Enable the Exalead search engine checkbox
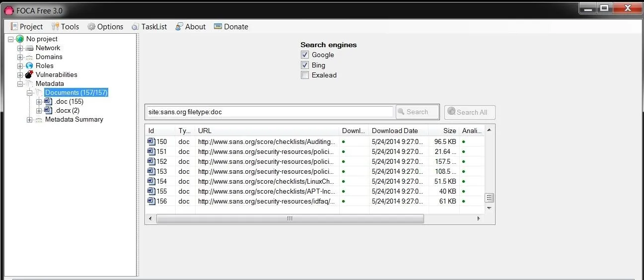This screenshot has width=644, height=280. pyautogui.click(x=305, y=75)
